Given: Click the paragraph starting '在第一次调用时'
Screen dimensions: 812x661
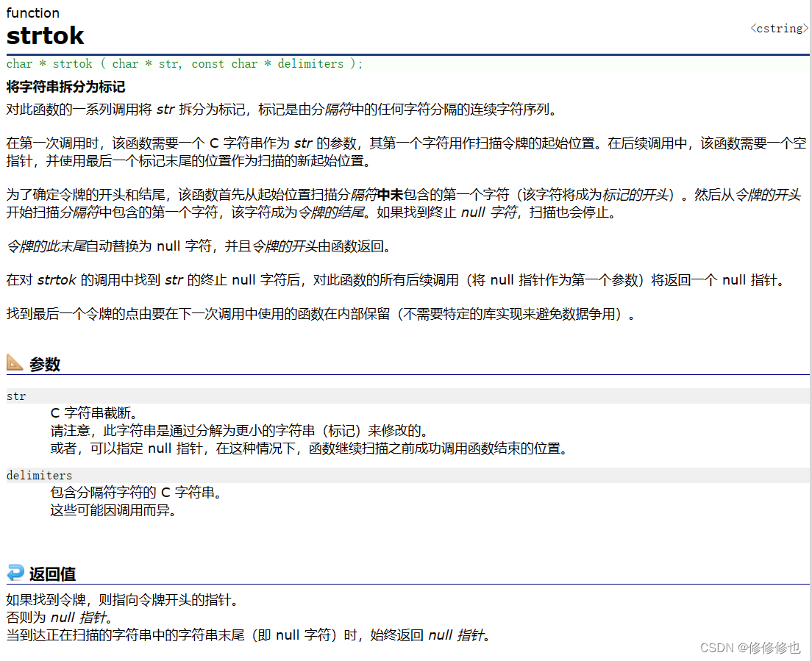Looking at the screenshot, I should (407, 151).
